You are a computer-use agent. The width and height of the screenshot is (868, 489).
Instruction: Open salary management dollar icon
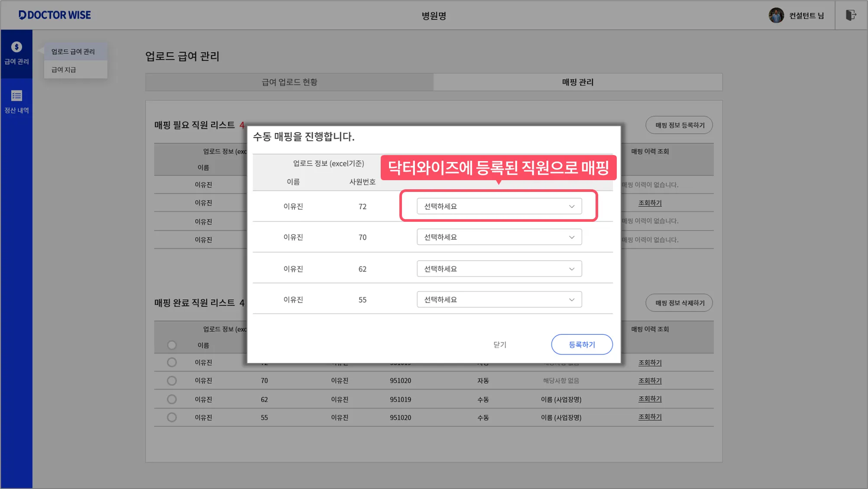pyautogui.click(x=16, y=47)
